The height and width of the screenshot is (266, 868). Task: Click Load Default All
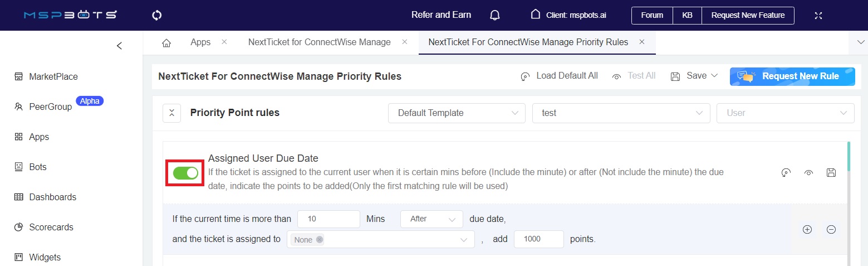pos(559,76)
